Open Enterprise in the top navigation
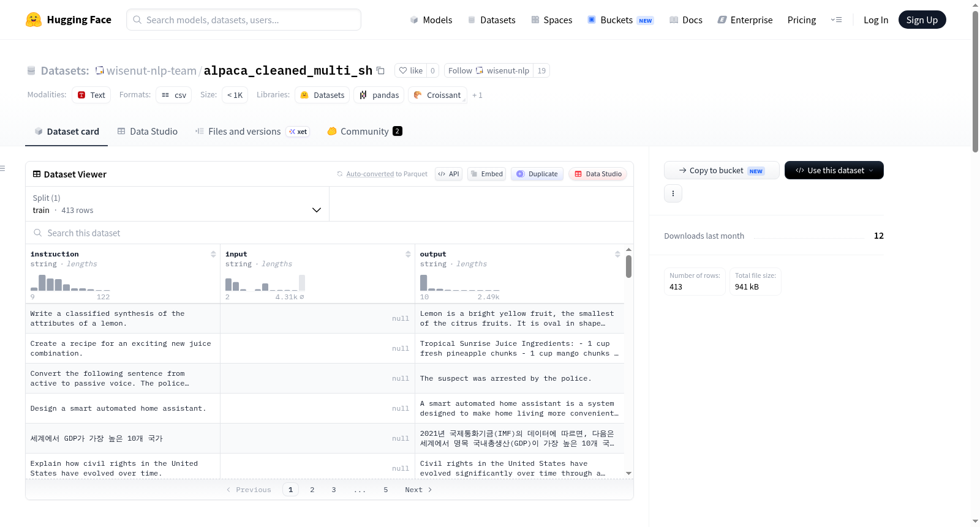 745,20
